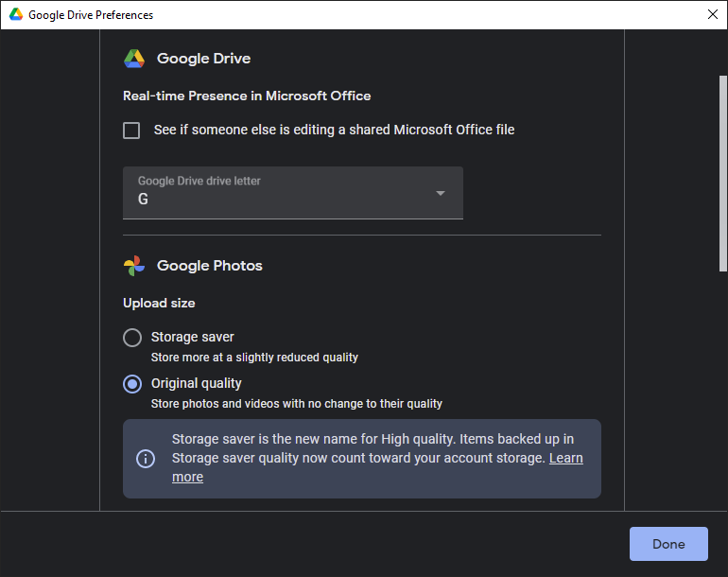Click 'Storage saver is the new name' notice text
Viewport: 728px width, 577px height.
pyautogui.click(x=377, y=458)
